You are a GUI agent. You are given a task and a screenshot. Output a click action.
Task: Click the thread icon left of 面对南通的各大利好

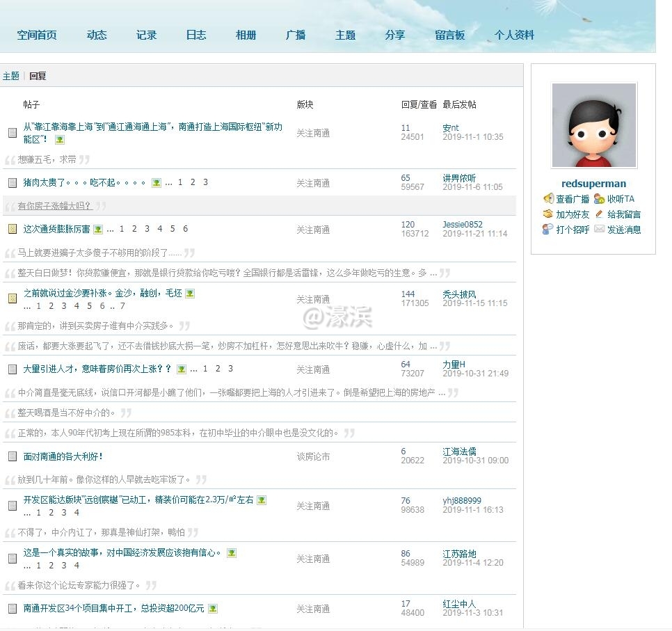[x=13, y=457]
